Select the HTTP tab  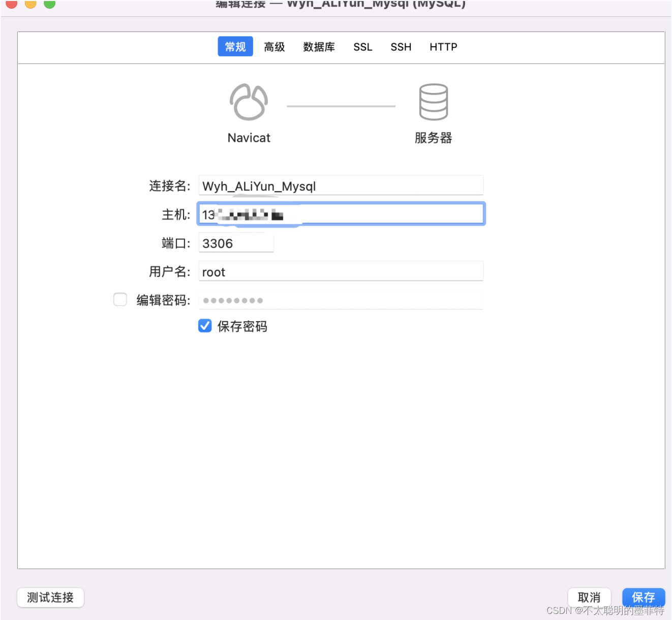443,47
